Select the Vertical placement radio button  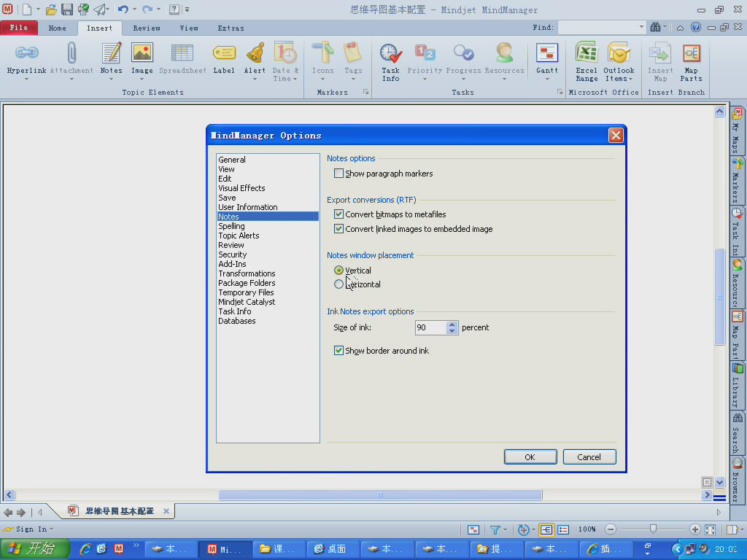[338, 270]
